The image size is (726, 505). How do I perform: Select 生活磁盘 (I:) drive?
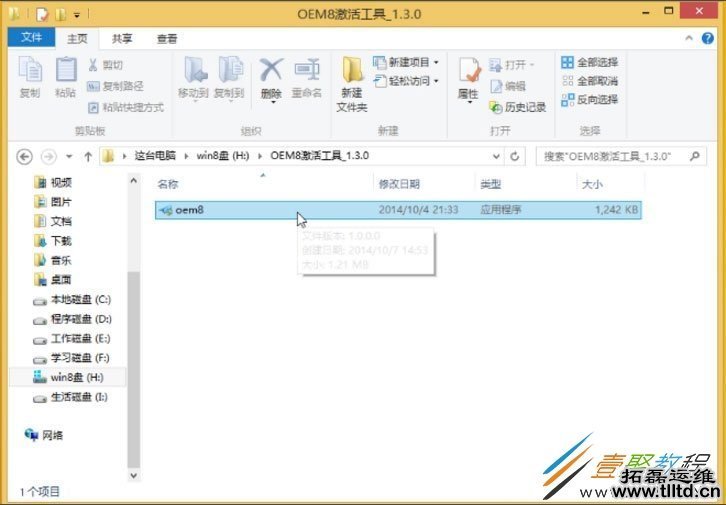70,397
